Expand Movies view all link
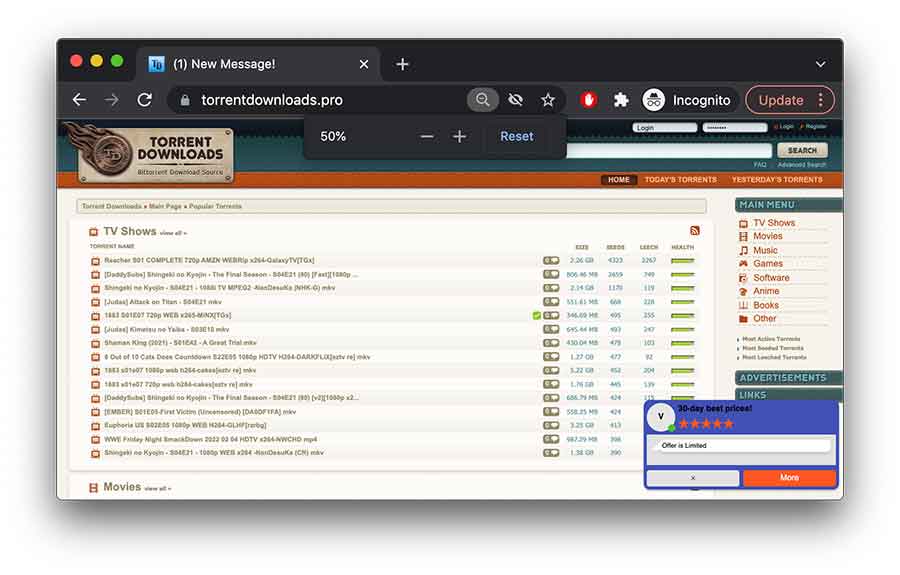 (x=157, y=488)
